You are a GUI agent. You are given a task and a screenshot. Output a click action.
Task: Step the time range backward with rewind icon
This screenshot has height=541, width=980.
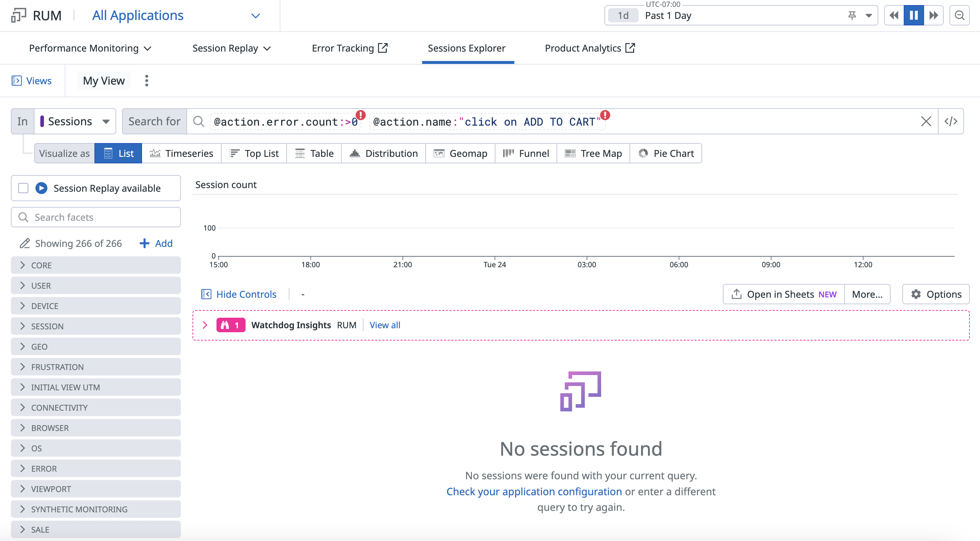point(894,16)
